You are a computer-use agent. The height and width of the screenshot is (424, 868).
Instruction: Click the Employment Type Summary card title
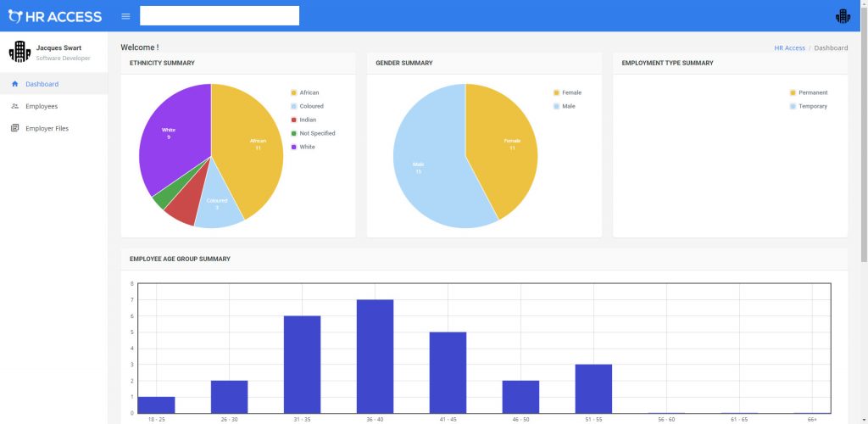[x=668, y=63]
